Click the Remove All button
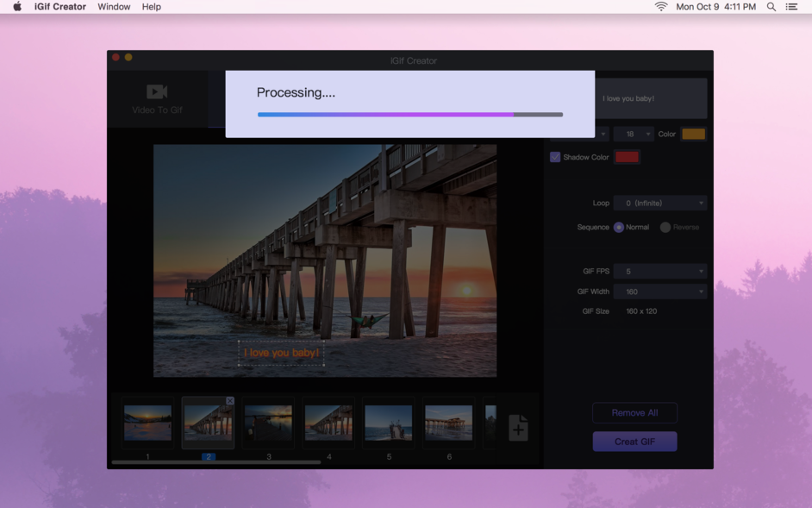The image size is (812, 508). [x=634, y=412]
